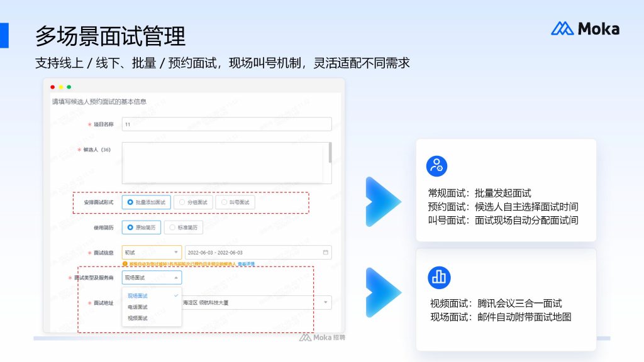Click the blue user icon in the upper card
The height and width of the screenshot is (362, 644).
pos(436,166)
